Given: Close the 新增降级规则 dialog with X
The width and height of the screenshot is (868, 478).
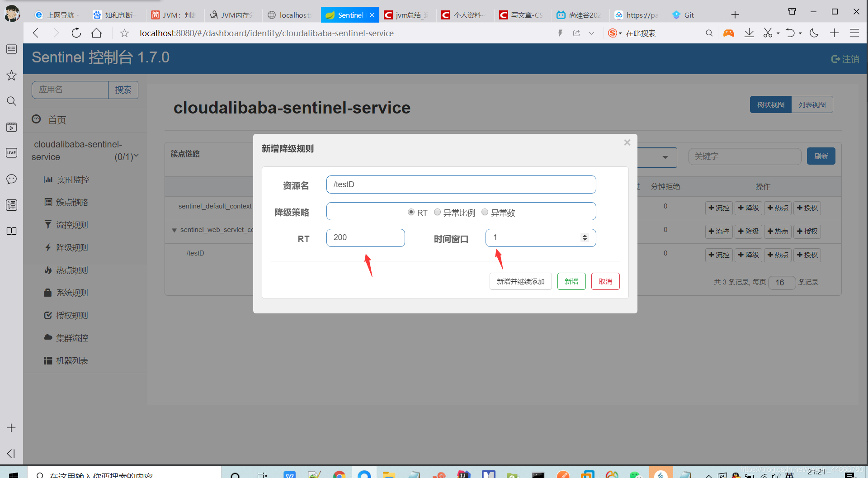Looking at the screenshot, I should pyautogui.click(x=627, y=142).
